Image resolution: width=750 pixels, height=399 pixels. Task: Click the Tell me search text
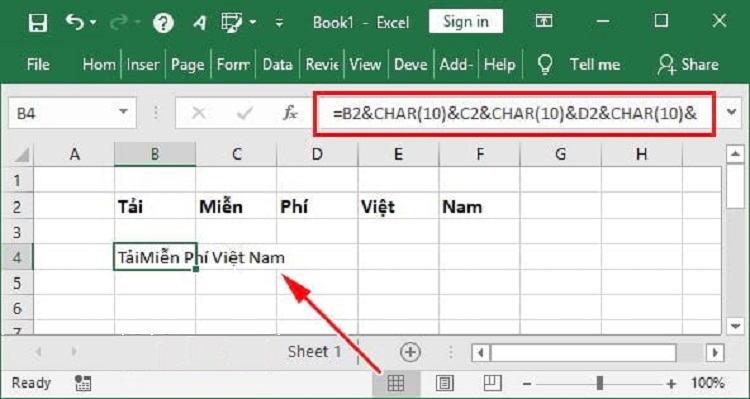coord(595,64)
